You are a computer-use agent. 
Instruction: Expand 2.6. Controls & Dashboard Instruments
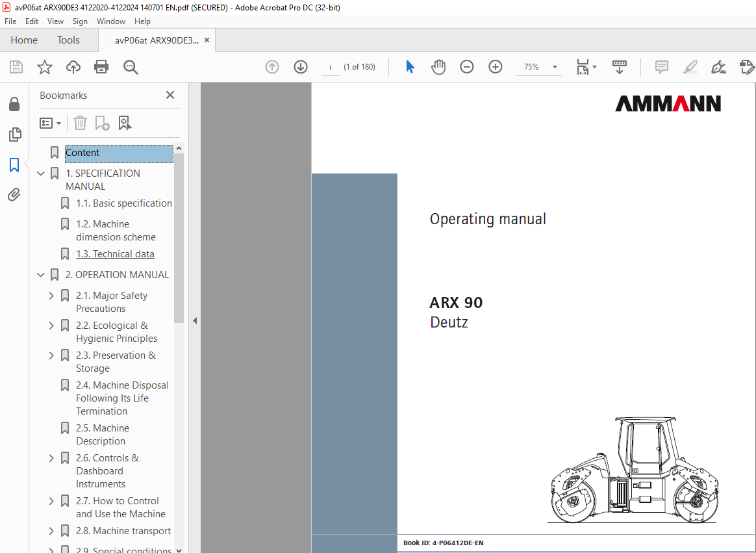pos(51,458)
